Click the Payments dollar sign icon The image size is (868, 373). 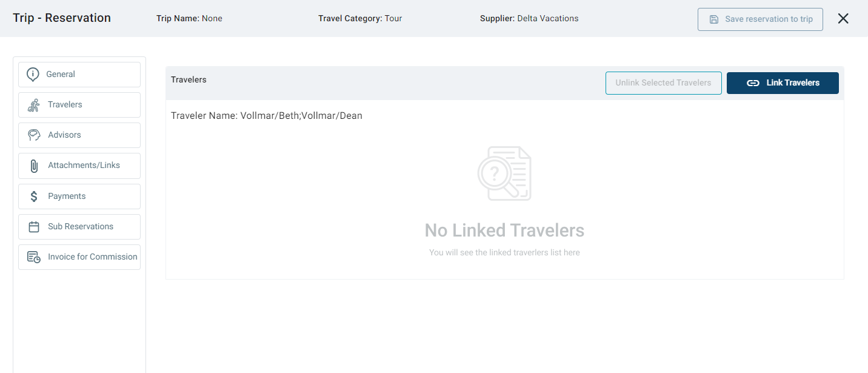34,196
